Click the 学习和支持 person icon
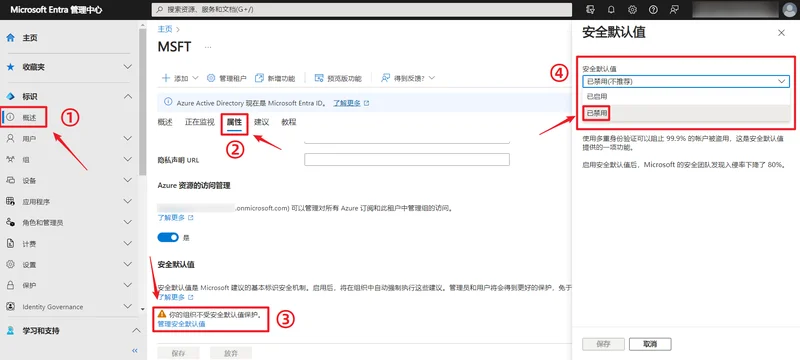 pyautogui.click(x=10, y=330)
